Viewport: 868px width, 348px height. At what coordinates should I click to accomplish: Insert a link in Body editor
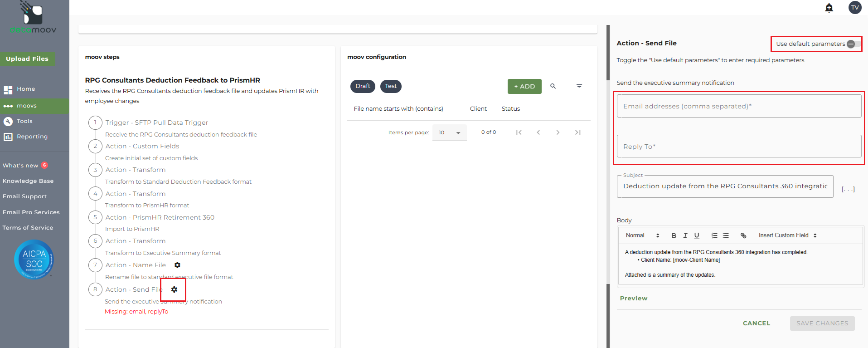point(743,235)
